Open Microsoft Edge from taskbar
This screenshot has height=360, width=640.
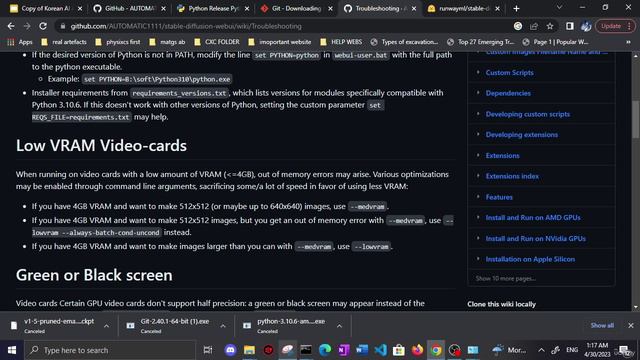[325, 350]
